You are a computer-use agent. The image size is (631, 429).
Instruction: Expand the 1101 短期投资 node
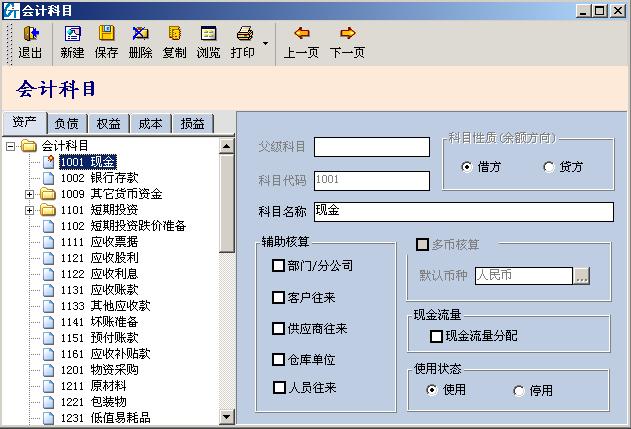coord(29,210)
